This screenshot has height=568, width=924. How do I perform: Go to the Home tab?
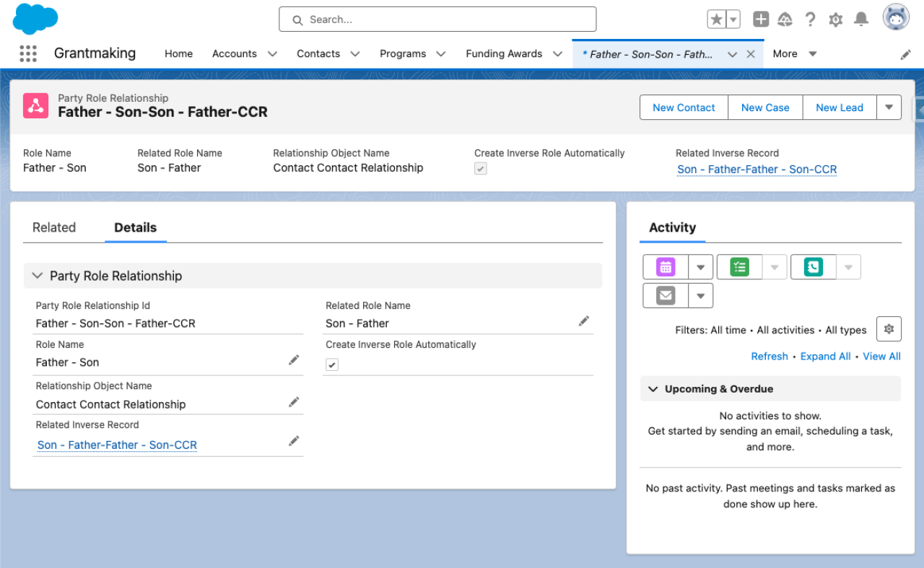click(x=178, y=54)
